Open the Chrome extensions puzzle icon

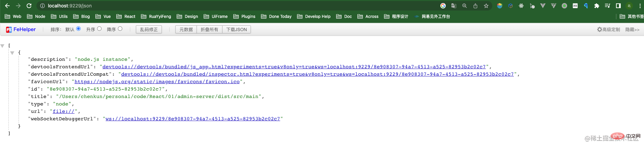[596, 6]
